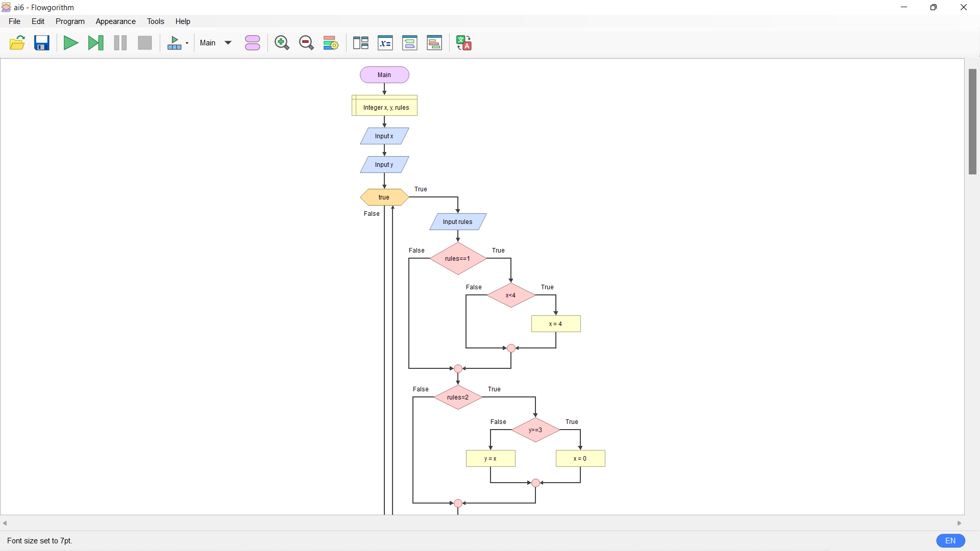Open the Variable Watch window
The image size is (980, 551).
click(x=385, y=43)
